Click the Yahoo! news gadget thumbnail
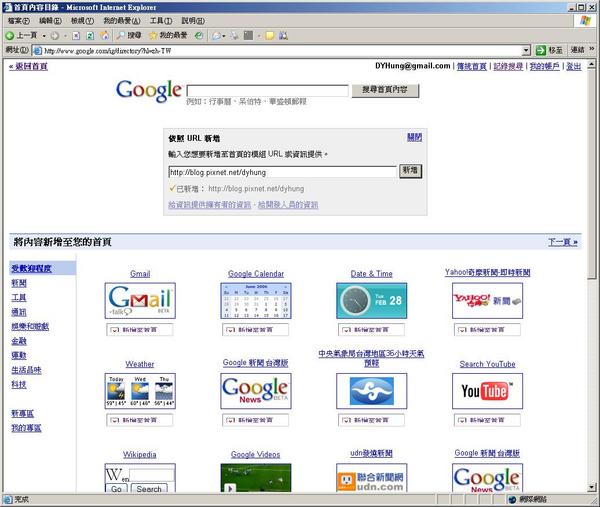 click(488, 301)
